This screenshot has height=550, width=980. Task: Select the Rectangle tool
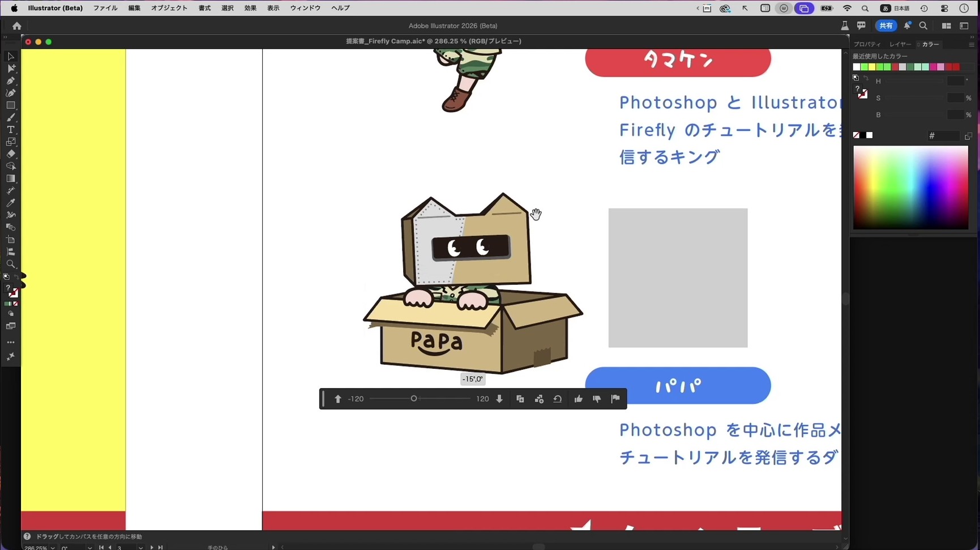pyautogui.click(x=10, y=105)
